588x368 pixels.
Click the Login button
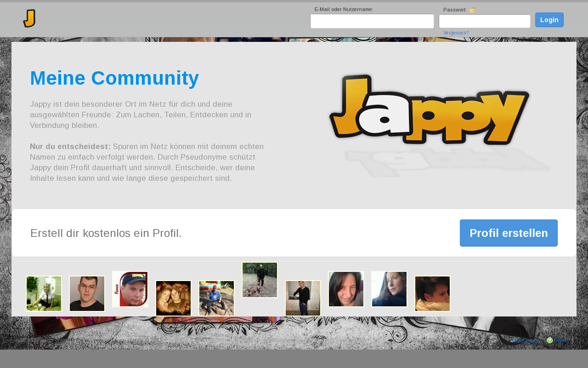click(x=549, y=20)
